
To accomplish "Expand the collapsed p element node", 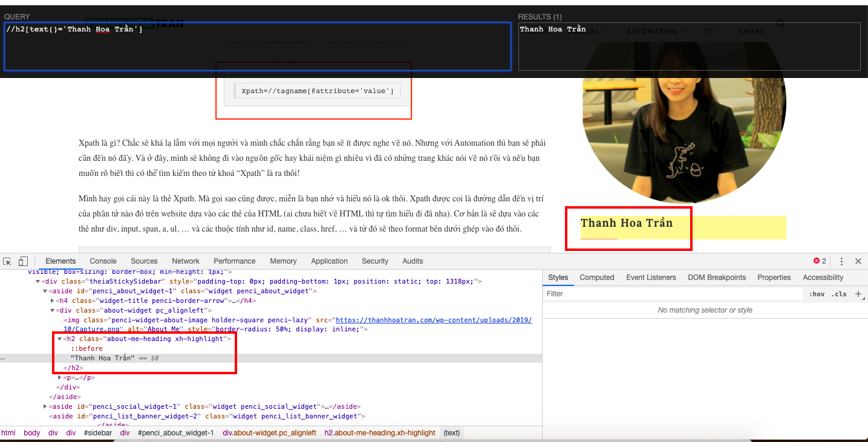I will coord(60,377).
